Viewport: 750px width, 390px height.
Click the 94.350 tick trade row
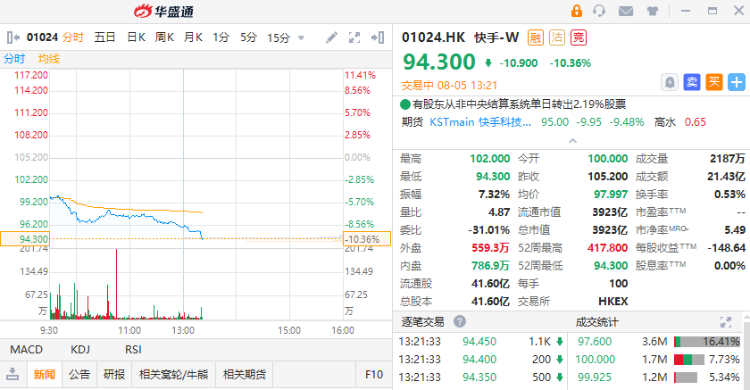coord(481,378)
